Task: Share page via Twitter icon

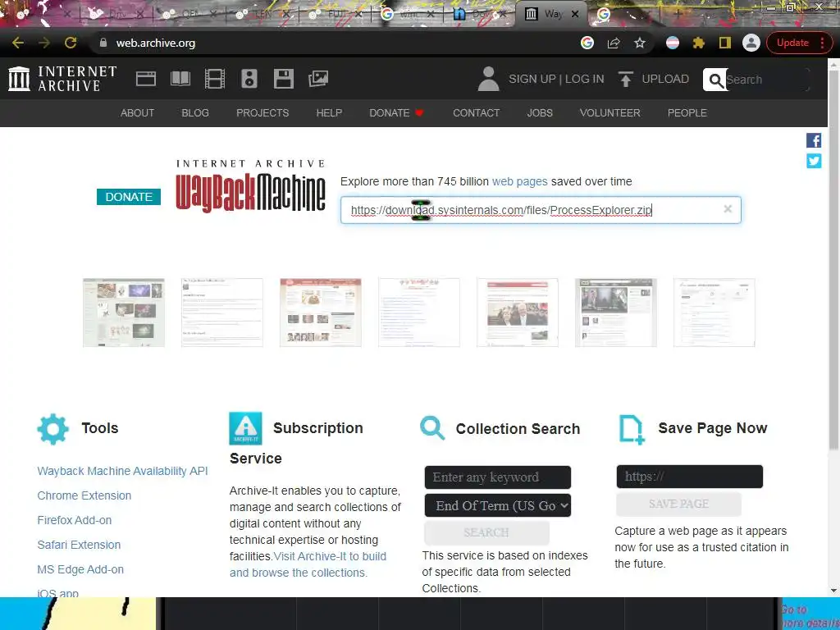Action: [x=814, y=161]
